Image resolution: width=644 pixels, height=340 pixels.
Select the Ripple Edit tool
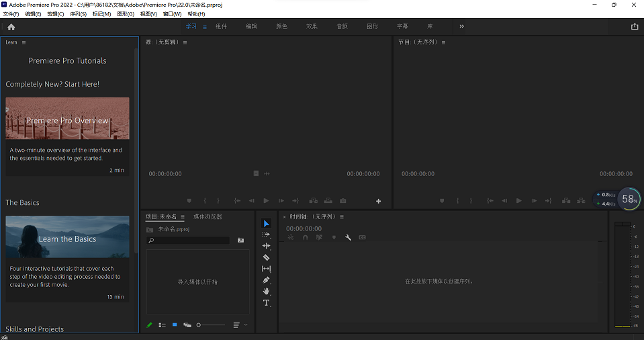click(266, 246)
